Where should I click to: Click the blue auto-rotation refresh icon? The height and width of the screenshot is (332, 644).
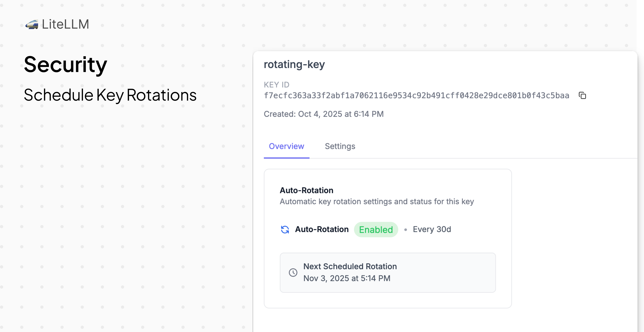(285, 229)
